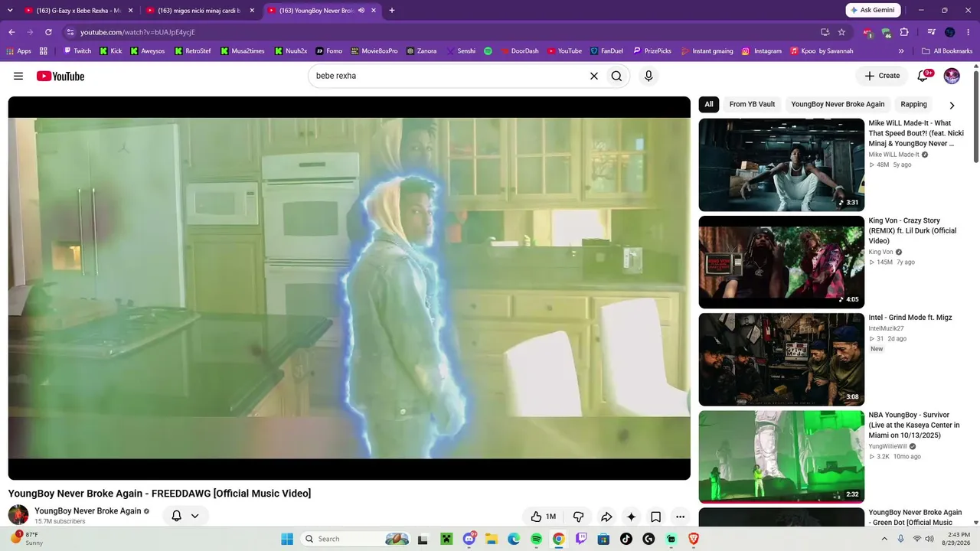Open YoungBoy Never Broke Again channel avatar
Screen dimensions: 980x551
(18, 515)
